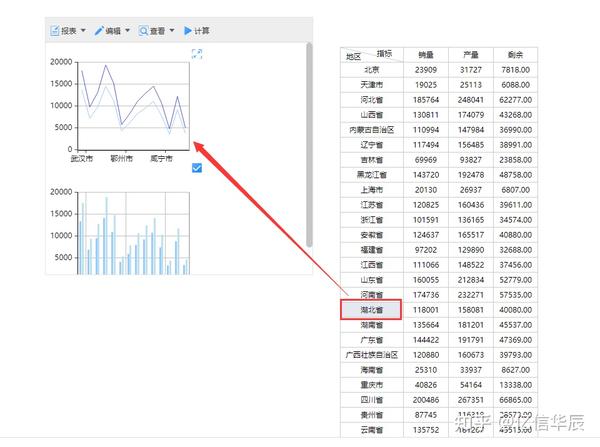Screen dimensions: 600x447
Task: Select the 湖南省 region cell
Action: click(372, 325)
